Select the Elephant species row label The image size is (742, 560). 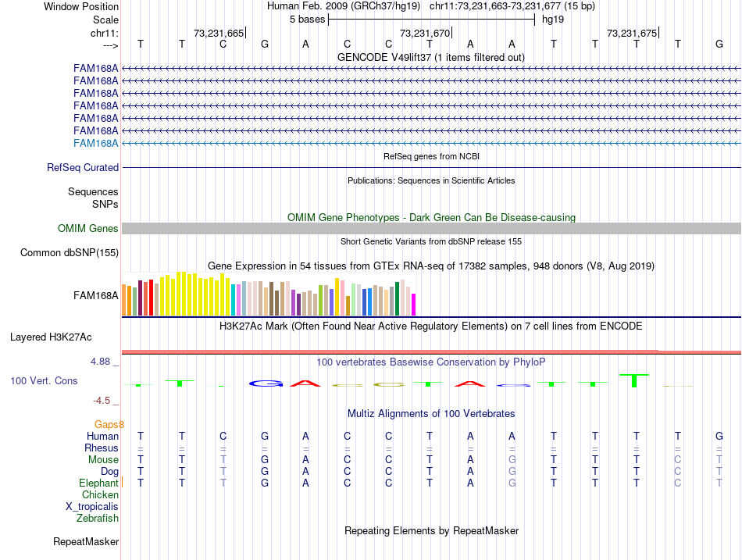click(98, 483)
